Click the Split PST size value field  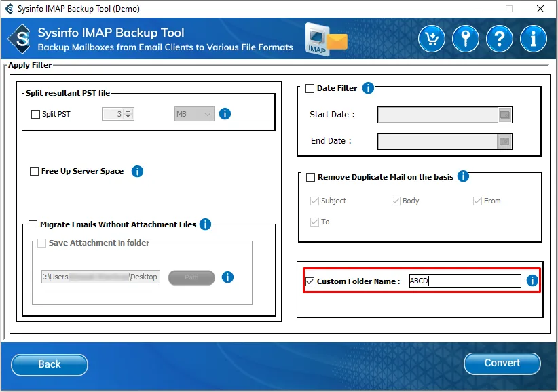[113, 114]
